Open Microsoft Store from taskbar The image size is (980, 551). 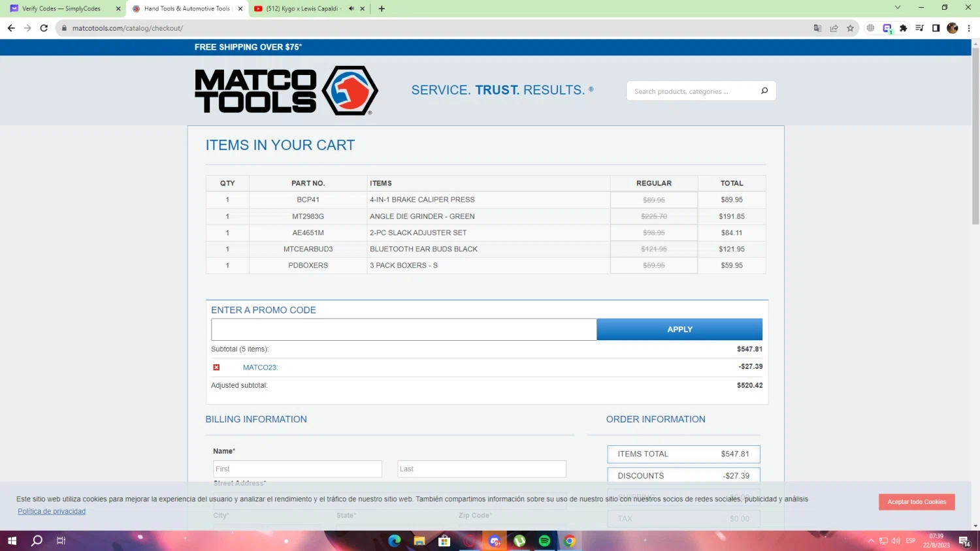pyautogui.click(x=444, y=541)
